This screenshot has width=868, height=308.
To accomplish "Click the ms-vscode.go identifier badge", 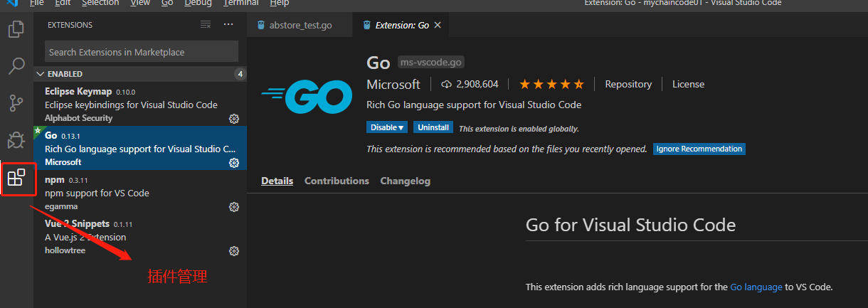I will tap(430, 63).
